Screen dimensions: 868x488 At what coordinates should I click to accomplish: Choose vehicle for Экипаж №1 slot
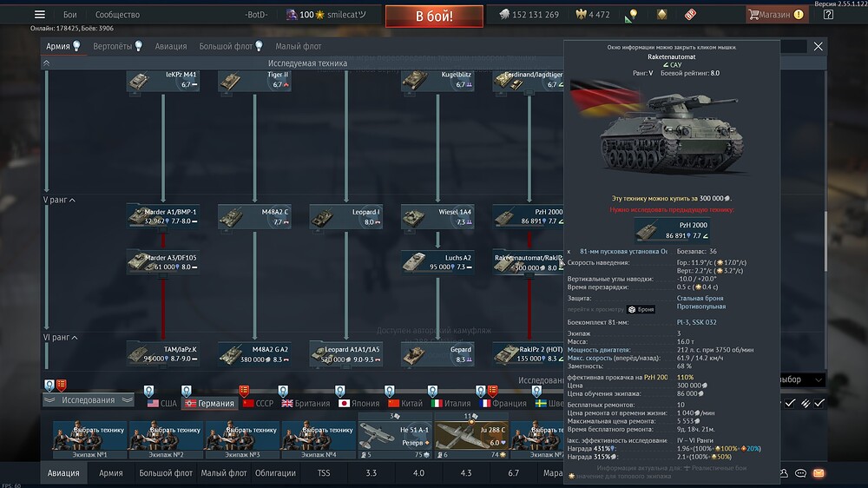(x=89, y=439)
